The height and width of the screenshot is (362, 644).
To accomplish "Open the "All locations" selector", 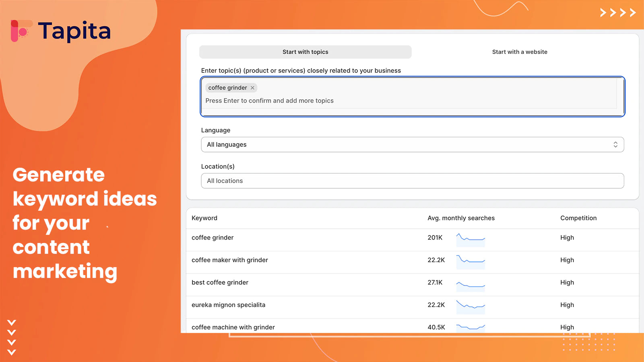I will (412, 181).
